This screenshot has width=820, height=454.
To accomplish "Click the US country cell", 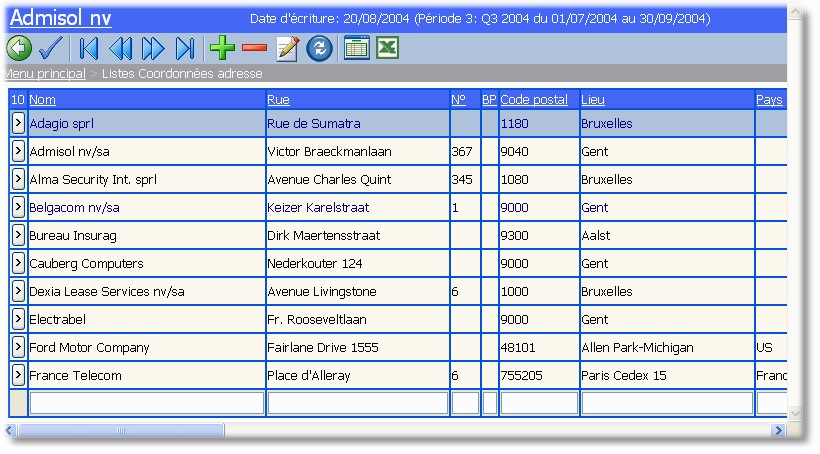I will tap(771, 347).
